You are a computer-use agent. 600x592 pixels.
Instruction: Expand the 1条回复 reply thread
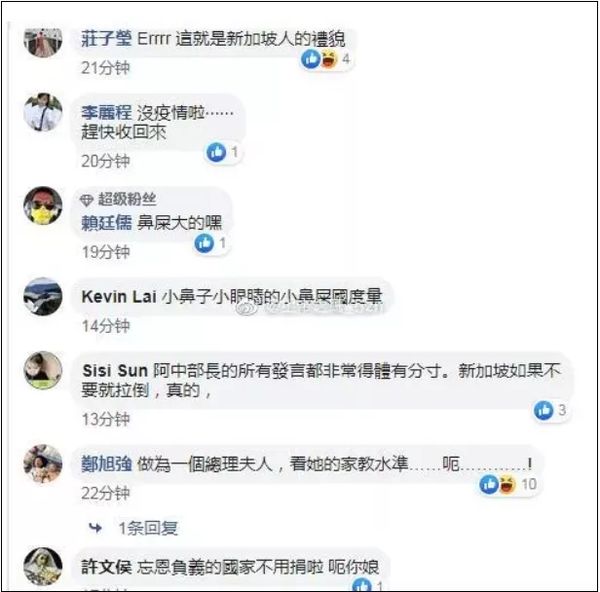click(148, 528)
